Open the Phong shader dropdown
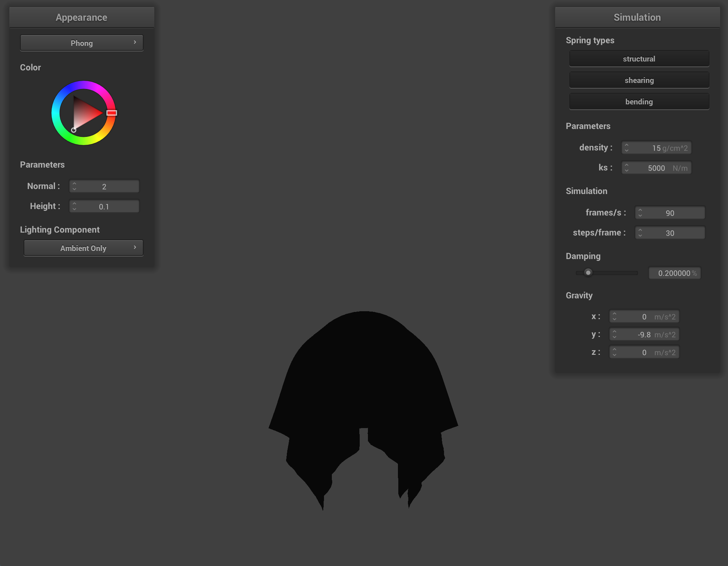Viewport: 728px width, 566px height. (x=81, y=43)
